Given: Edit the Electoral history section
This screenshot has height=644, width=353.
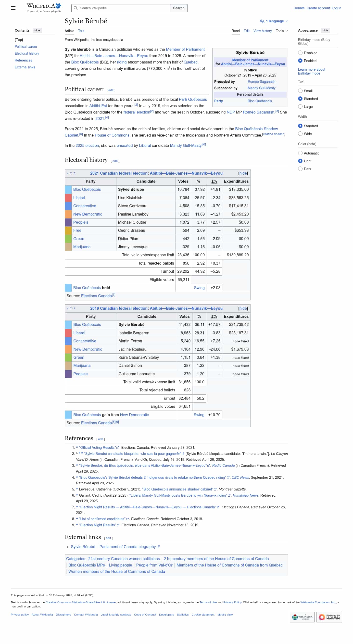Looking at the screenshot, I should click(x=115, y=161).
